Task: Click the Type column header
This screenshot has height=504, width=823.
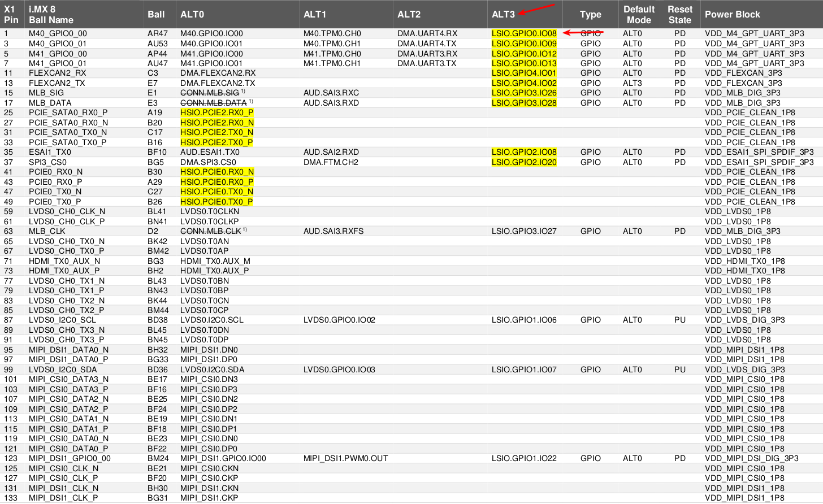Action: (591, 15)
